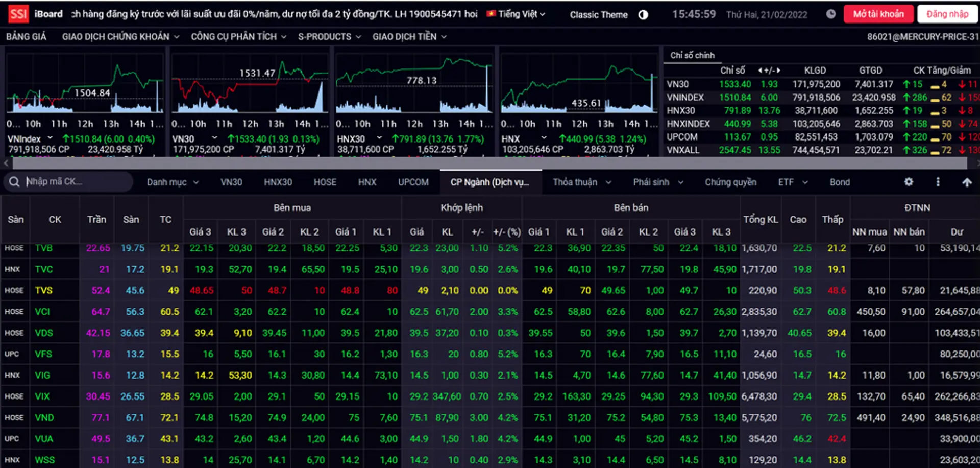Expand GIAO DỊCH TIỀN menu
Image resolution: width=980 pixels, height=468 pixels.
click(409, 37)
